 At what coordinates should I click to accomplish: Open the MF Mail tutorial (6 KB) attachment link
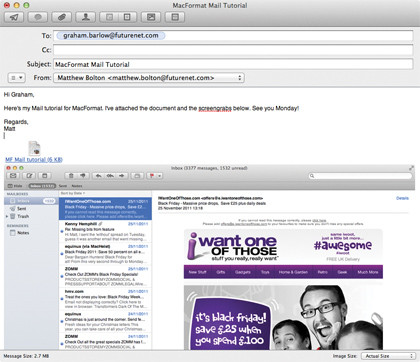[34, 160]
